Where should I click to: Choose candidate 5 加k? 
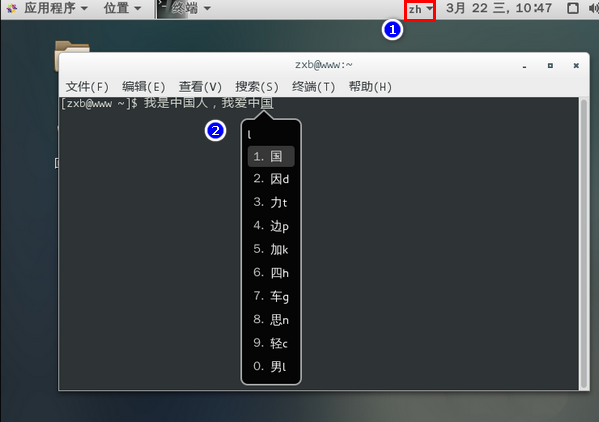click(x=271, y=249)
